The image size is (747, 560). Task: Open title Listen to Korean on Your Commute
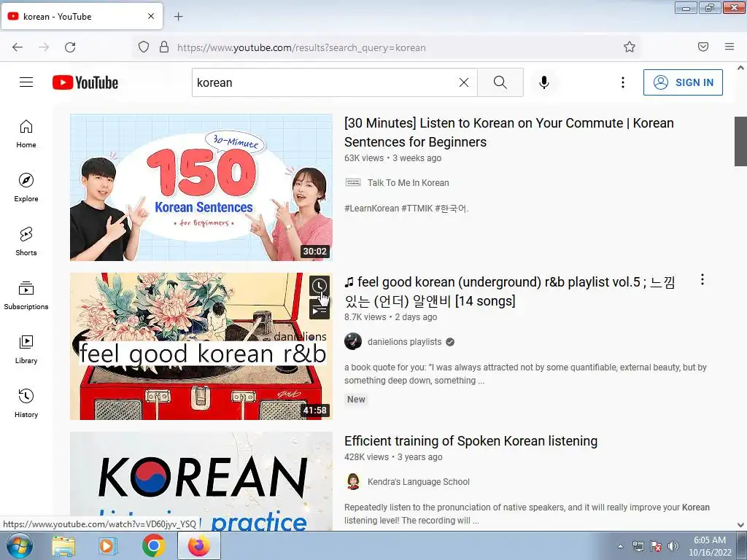[508, 133]
